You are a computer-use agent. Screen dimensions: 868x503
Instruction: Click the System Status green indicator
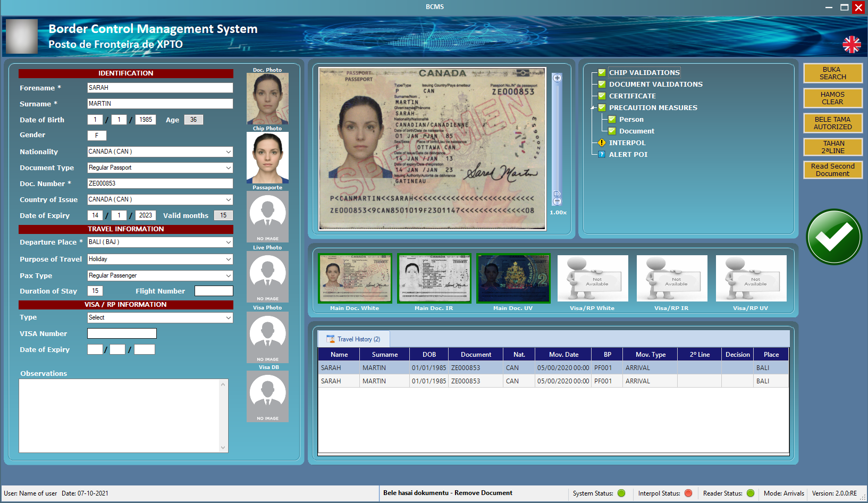621,493
